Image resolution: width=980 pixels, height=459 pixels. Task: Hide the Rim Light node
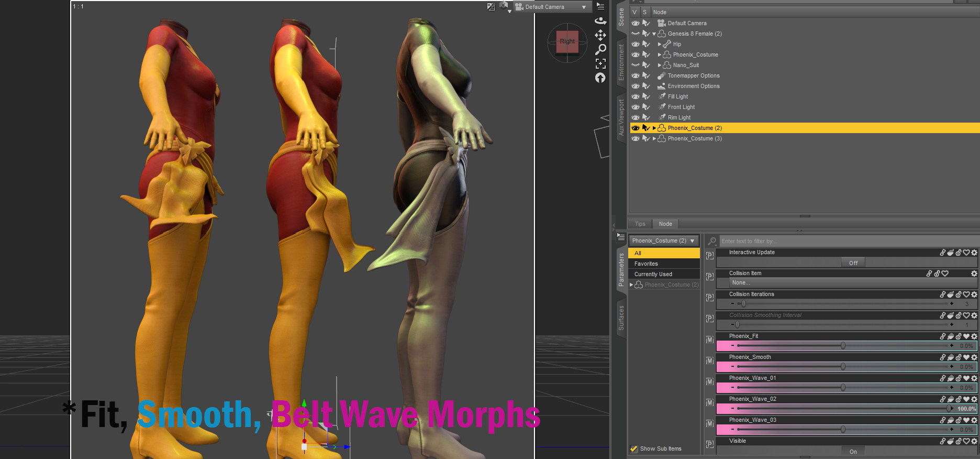click(636, 117)
